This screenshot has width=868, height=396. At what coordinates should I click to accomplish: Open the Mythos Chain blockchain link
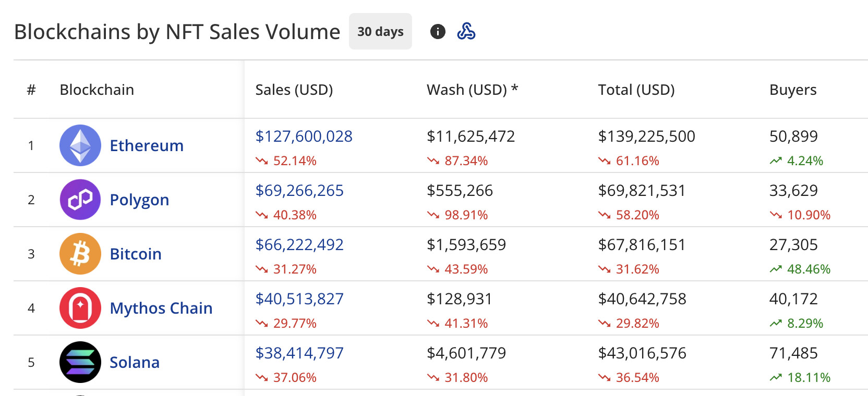tap(161, 308)
